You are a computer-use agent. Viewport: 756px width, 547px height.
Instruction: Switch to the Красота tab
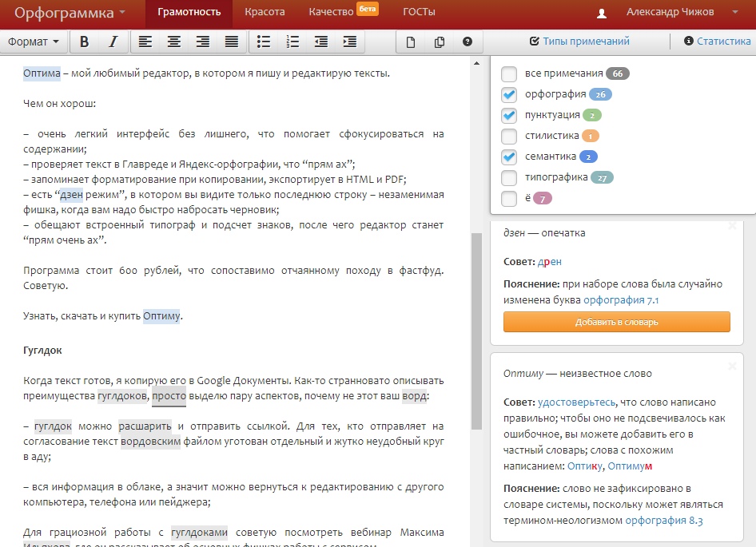click(x=265, y=12)
